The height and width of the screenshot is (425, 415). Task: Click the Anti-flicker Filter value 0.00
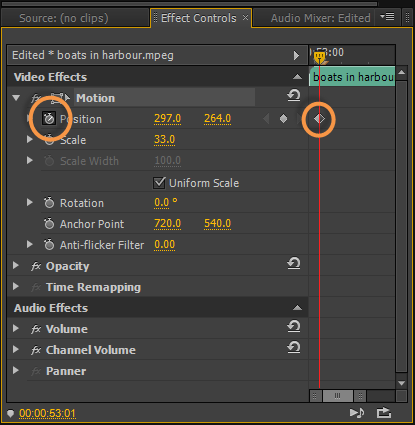[164, 244]
